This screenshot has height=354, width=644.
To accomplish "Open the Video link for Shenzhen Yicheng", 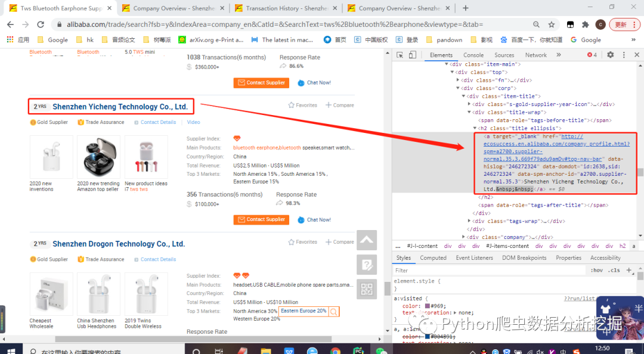I will tap(193, 122).
